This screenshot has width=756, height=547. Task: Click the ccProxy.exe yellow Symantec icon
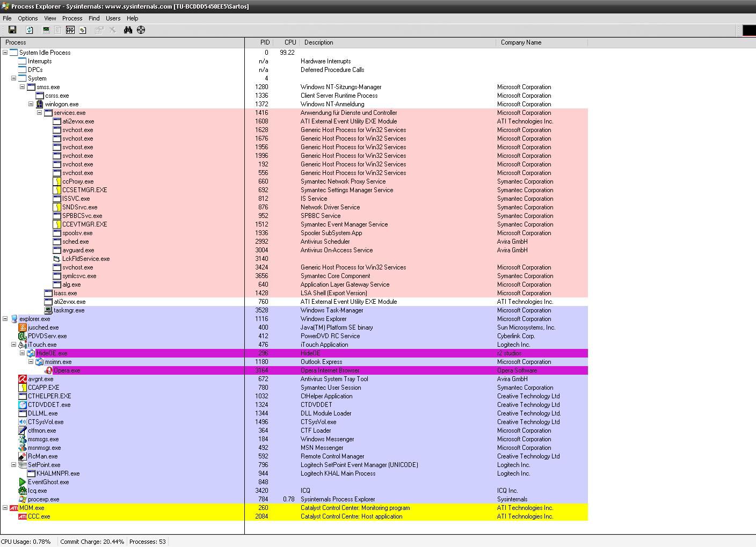point(57,181)
